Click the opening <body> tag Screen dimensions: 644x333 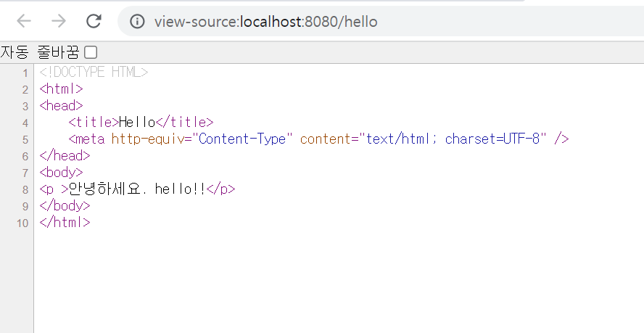click(61, 172)
